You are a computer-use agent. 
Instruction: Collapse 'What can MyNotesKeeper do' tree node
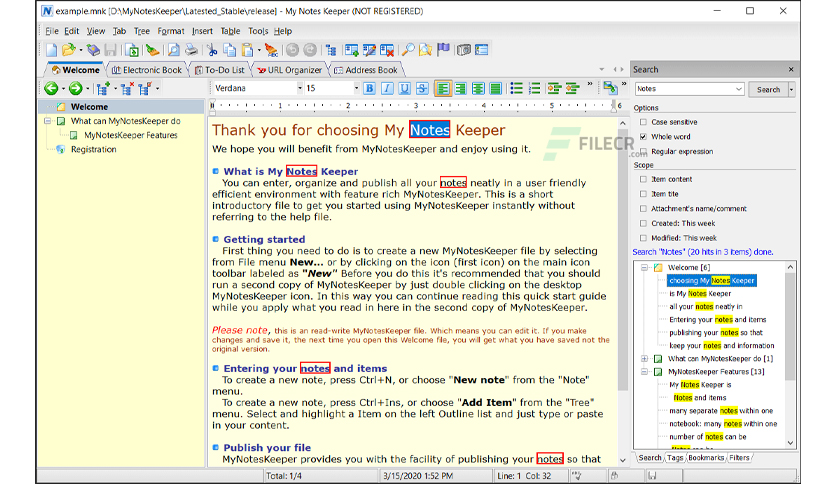tap(47, 121)
